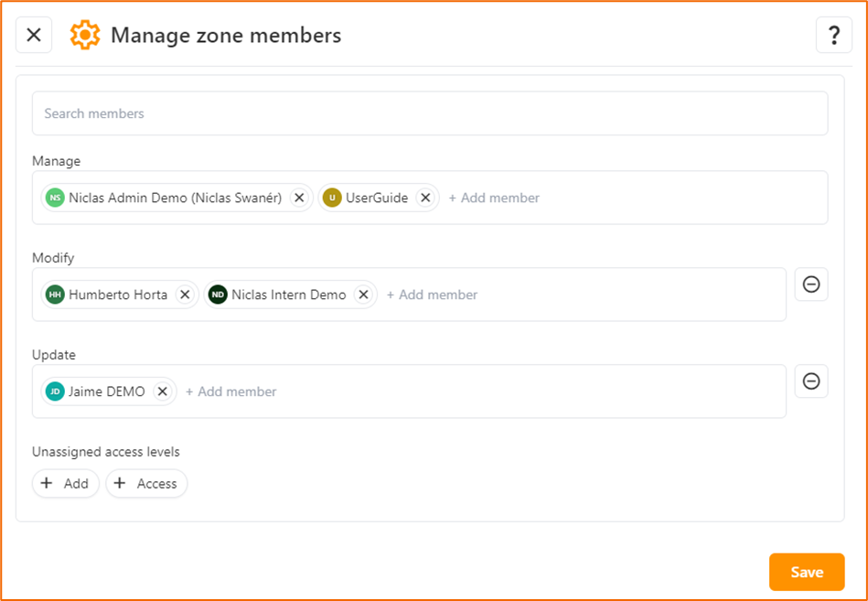Viewport: 868px width, 601px height.
Task: Save the zone member changes
Action: pyautogui.click(x=805, y=571)
